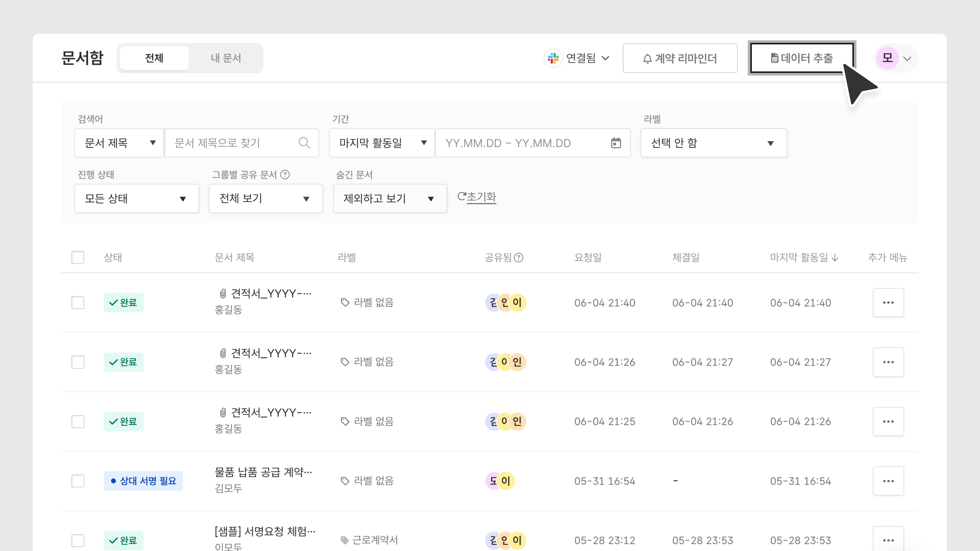Check the 상대 서명 필요 row checkbox

point(78,481)
